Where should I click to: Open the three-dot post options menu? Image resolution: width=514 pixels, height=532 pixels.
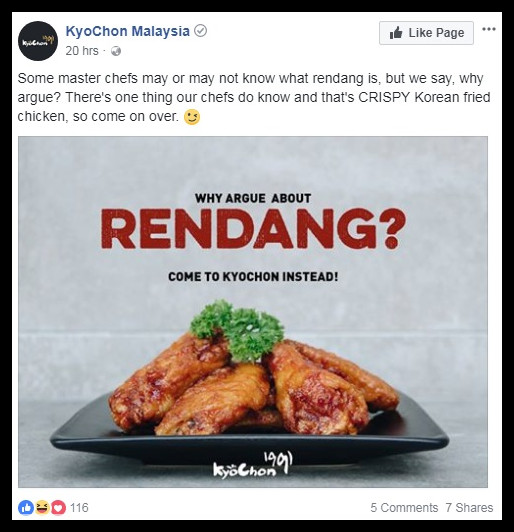tap(489, 29)
